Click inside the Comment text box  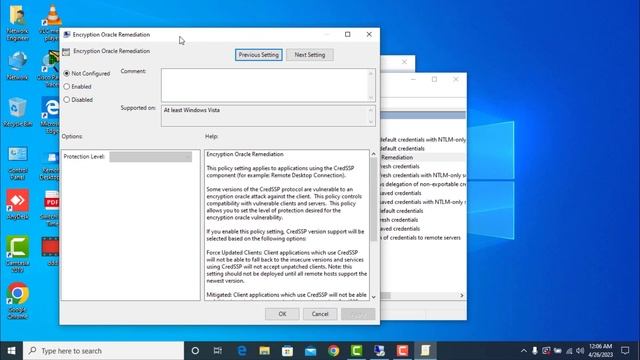coord(264,85)
